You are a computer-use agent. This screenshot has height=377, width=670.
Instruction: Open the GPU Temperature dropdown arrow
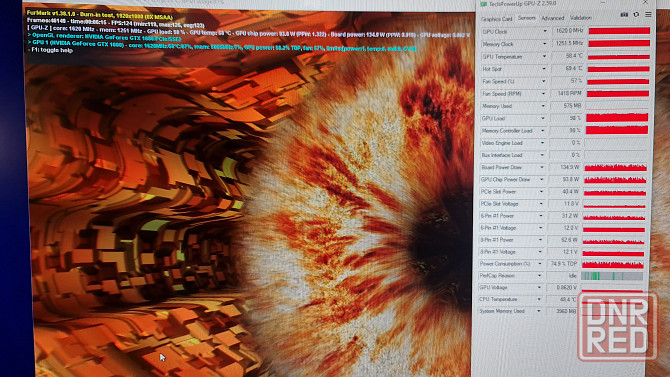point(544,56)
